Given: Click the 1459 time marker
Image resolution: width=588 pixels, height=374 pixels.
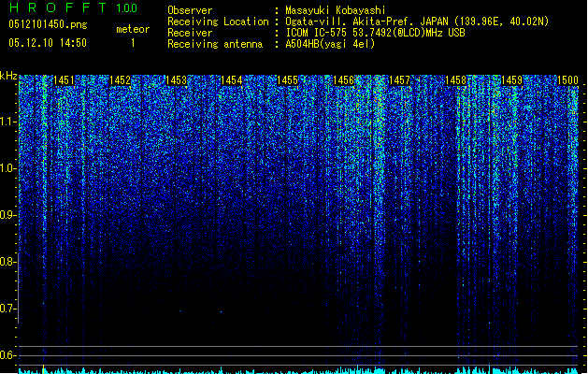Looking at the screenshot, I should pyautogui.click(x=512, y=80).
